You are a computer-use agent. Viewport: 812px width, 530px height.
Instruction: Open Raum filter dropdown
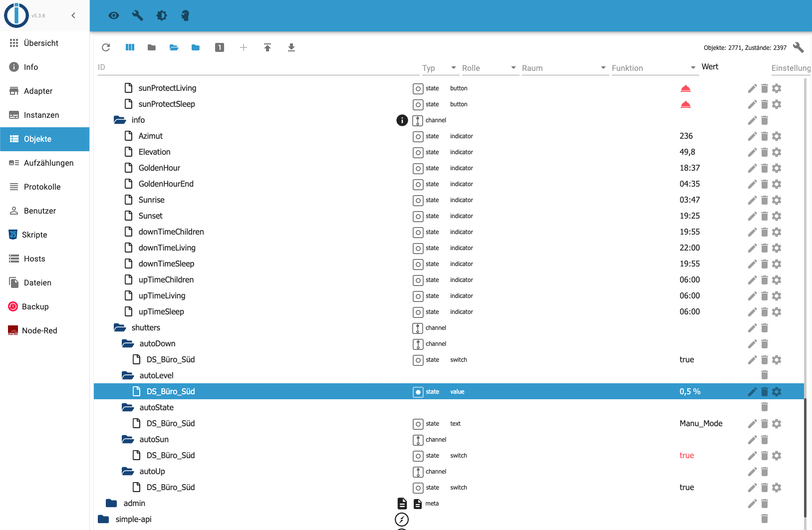564,68
